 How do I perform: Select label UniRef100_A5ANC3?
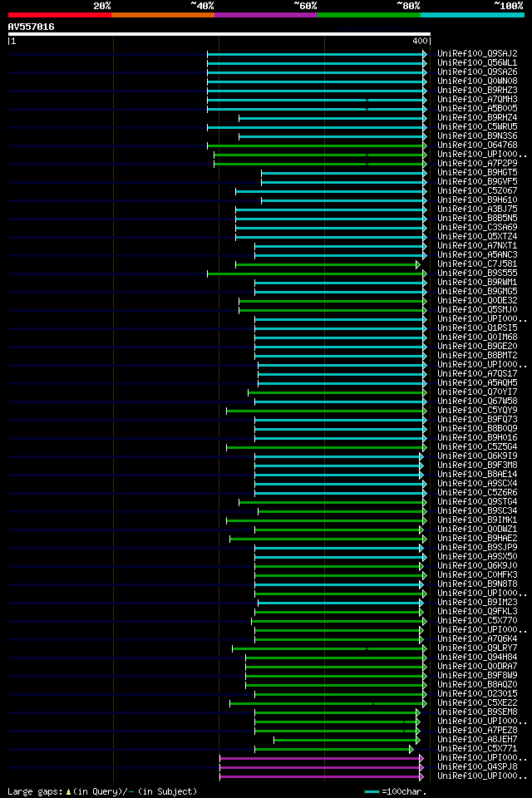coord(477,255)
